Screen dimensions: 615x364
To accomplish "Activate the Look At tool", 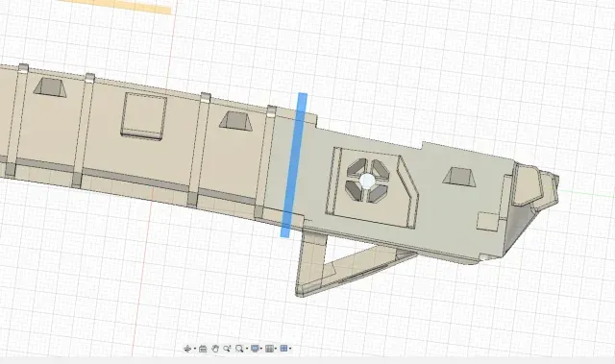I will (x=203, y=349).
